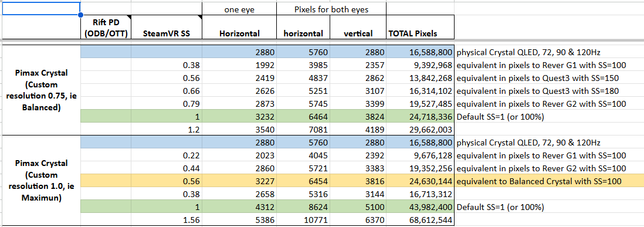Select total pixels cell 29,662,003

420,129
